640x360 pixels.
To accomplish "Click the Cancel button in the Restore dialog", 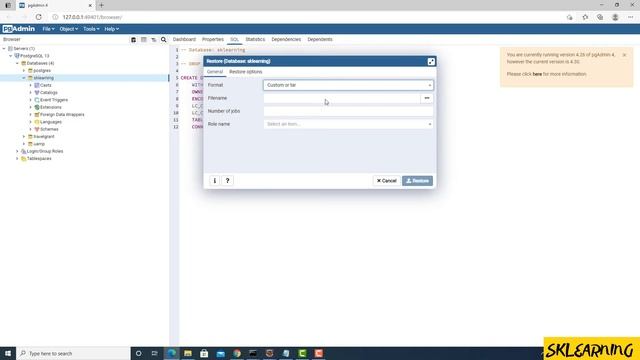I will (x=387, y=180).
